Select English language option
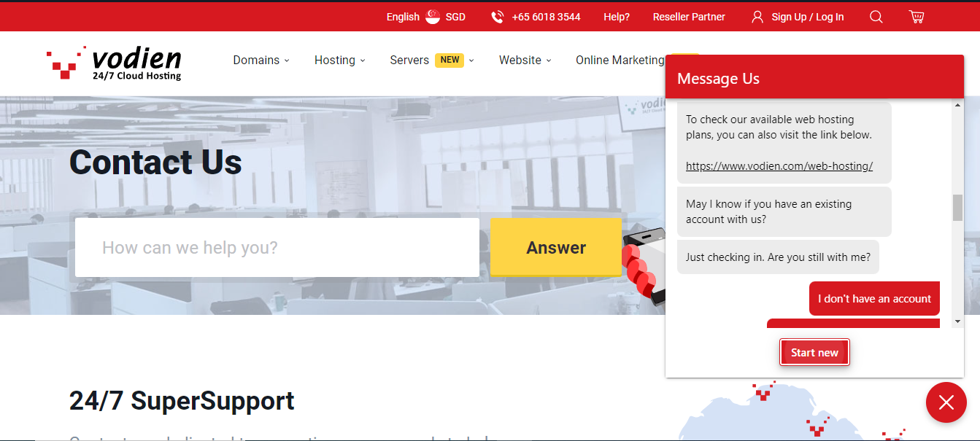 [403, 17]
